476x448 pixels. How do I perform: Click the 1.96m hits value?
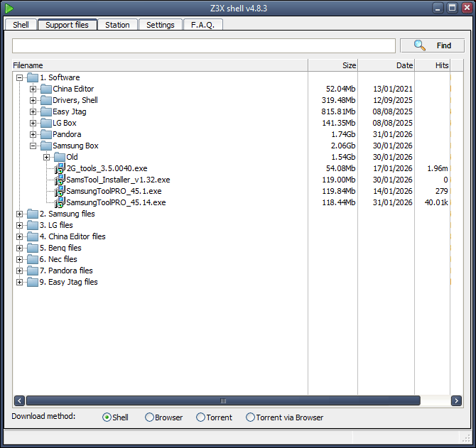tap(438, 169)
